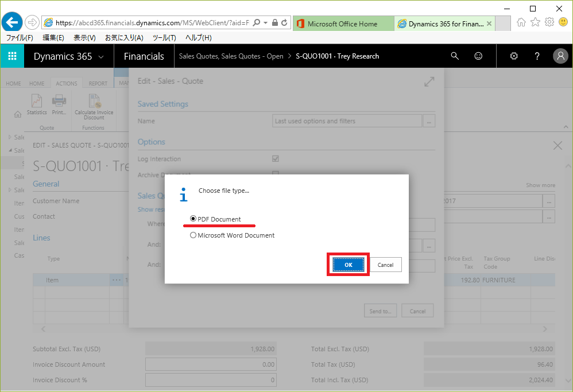Click the browser back arrow button

click(12, 22)
